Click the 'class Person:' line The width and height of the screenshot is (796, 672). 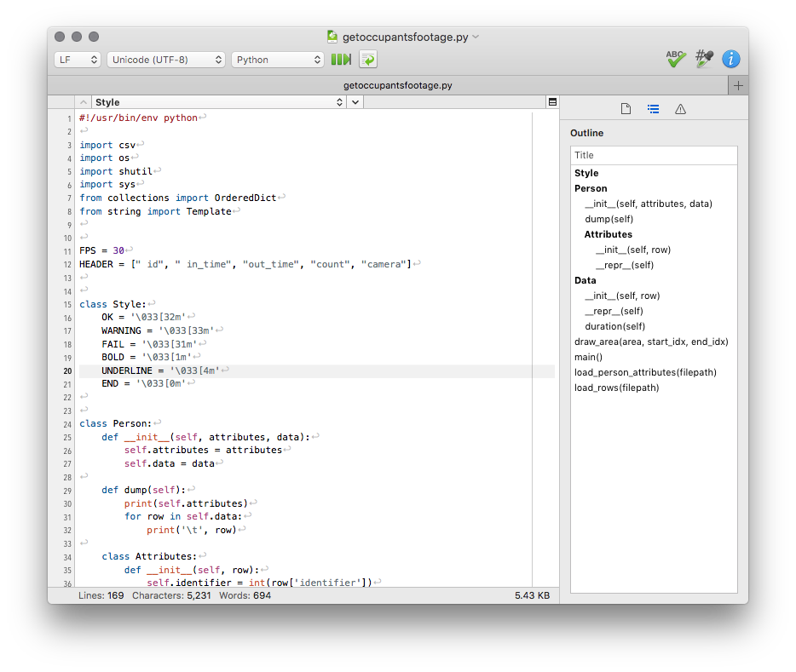click(x=116, y=423)
